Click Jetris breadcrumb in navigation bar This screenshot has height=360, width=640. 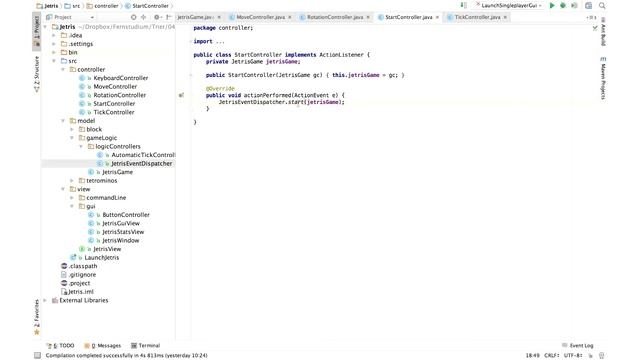coord(47,6)
